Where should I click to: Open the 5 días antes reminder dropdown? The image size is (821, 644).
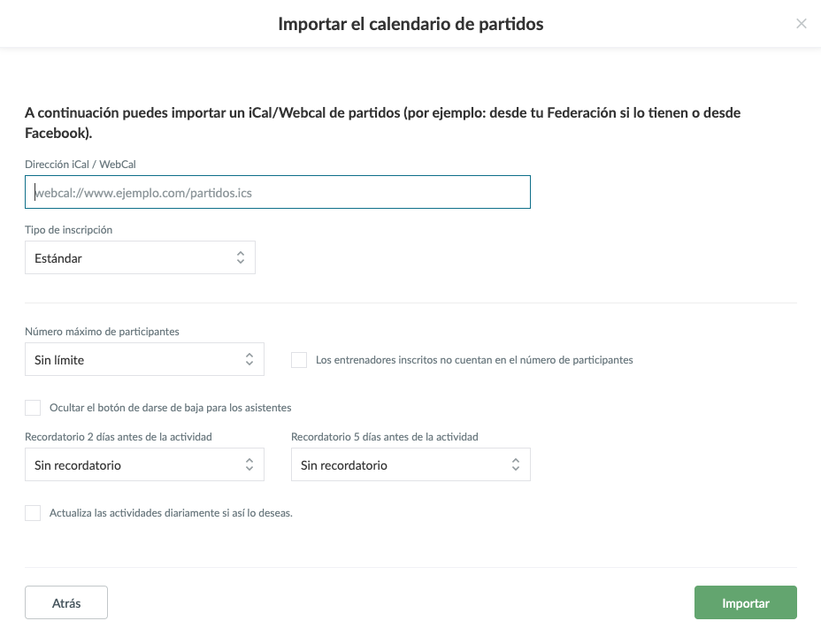click(410, 464)
